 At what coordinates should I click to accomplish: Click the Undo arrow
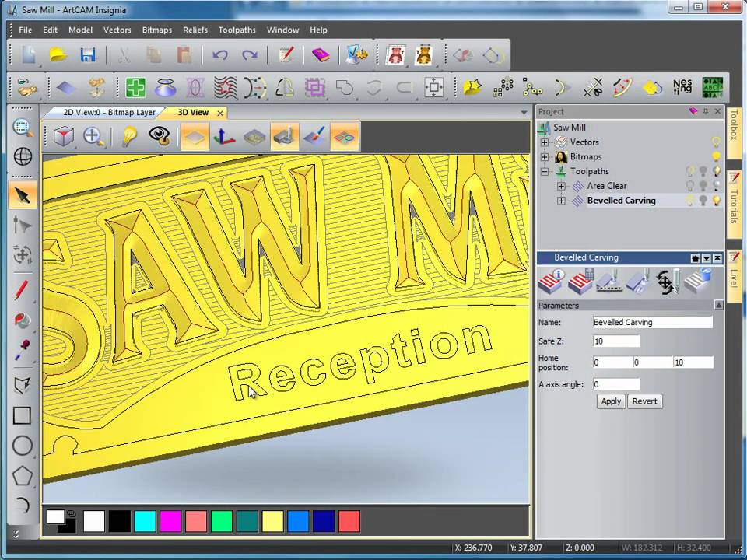220,54
